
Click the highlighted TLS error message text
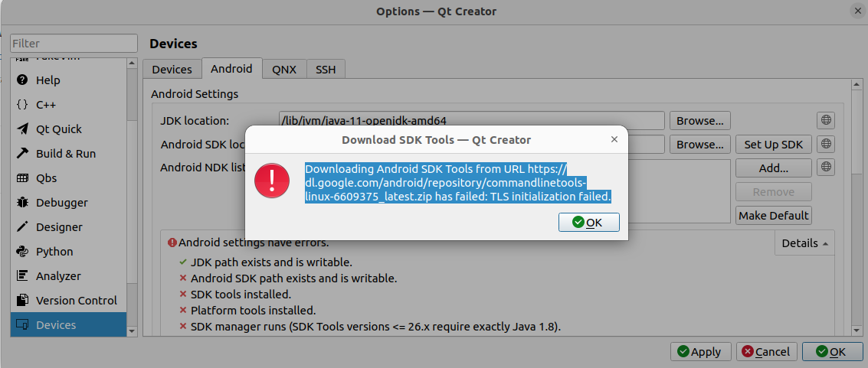[x=458, y=182]
